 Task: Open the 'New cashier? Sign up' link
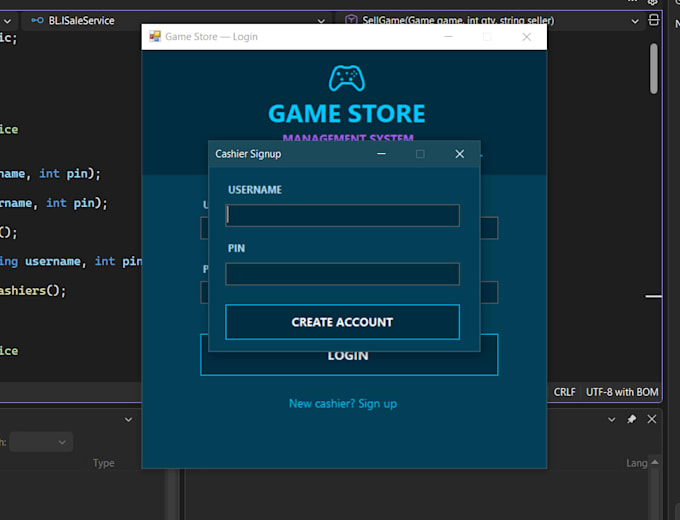[x=343, y=404]
